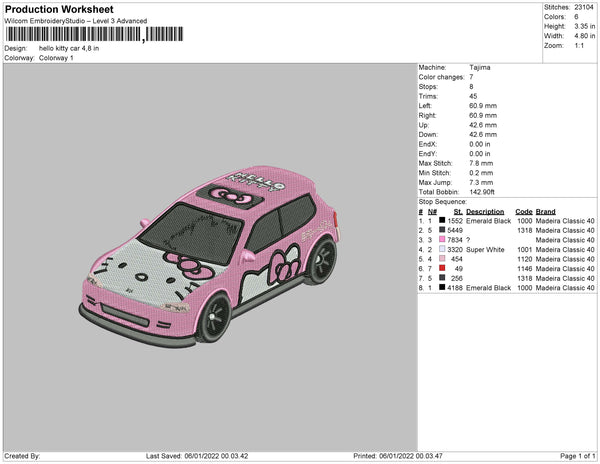Click the 'Printed: 06/01/2022 00.03.47' footer text

tap(398, 456)
